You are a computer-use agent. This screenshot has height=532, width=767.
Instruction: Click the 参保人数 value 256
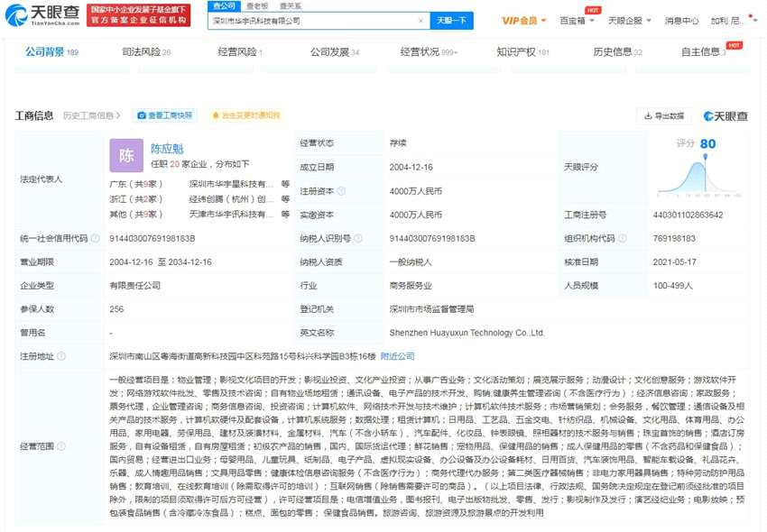coord(116,309)
